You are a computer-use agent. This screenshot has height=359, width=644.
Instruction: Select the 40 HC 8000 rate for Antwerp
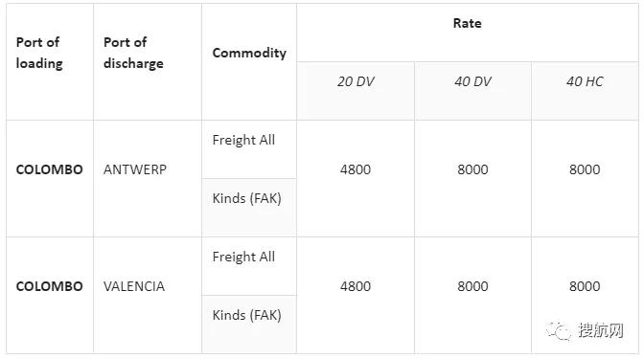click(x=585, y=169)
